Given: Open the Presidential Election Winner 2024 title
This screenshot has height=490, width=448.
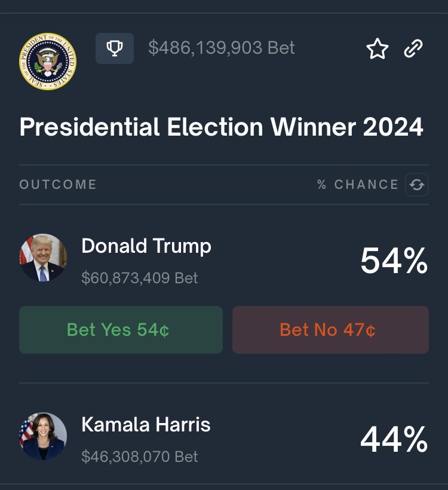Looking at the screenshot, I should click(x=222, y=127).
